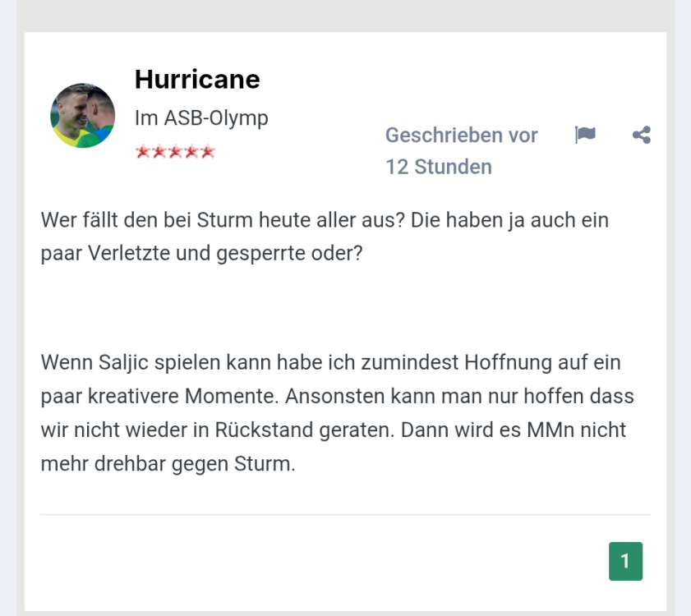Click the second red rank star
Image resolution: width=691 pixels, height=616 pixels.
click(x=159, y=152)
